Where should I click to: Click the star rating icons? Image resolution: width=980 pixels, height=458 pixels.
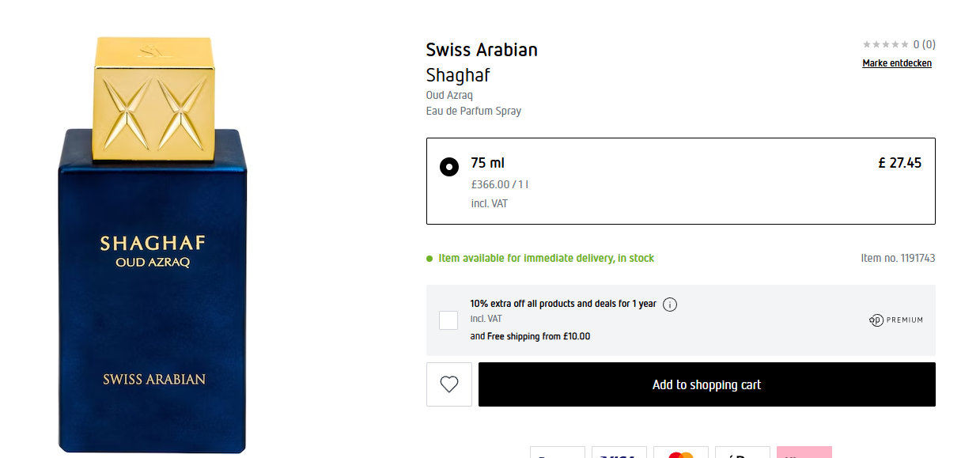[885, 44]
